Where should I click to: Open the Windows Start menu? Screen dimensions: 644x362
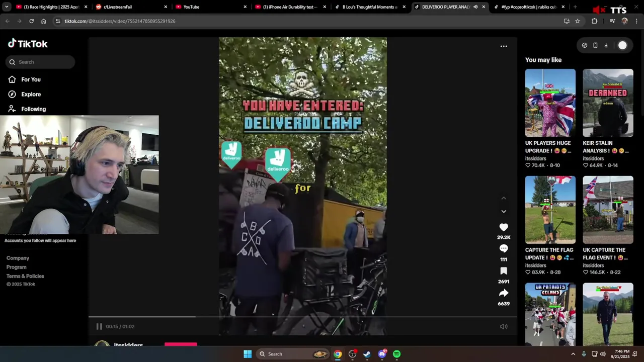click(248, 354)
